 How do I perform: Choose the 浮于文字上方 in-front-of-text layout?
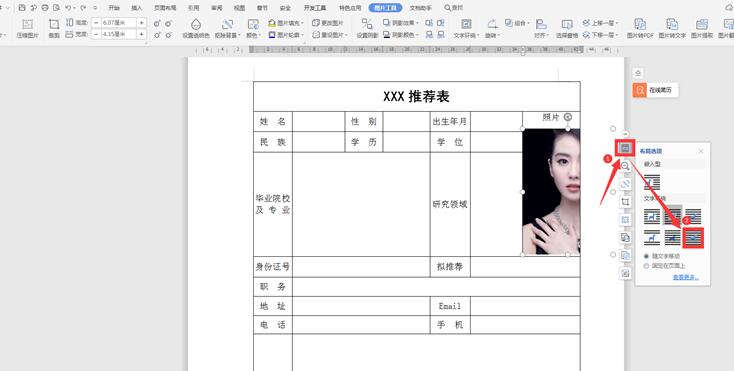coord(693,238)
